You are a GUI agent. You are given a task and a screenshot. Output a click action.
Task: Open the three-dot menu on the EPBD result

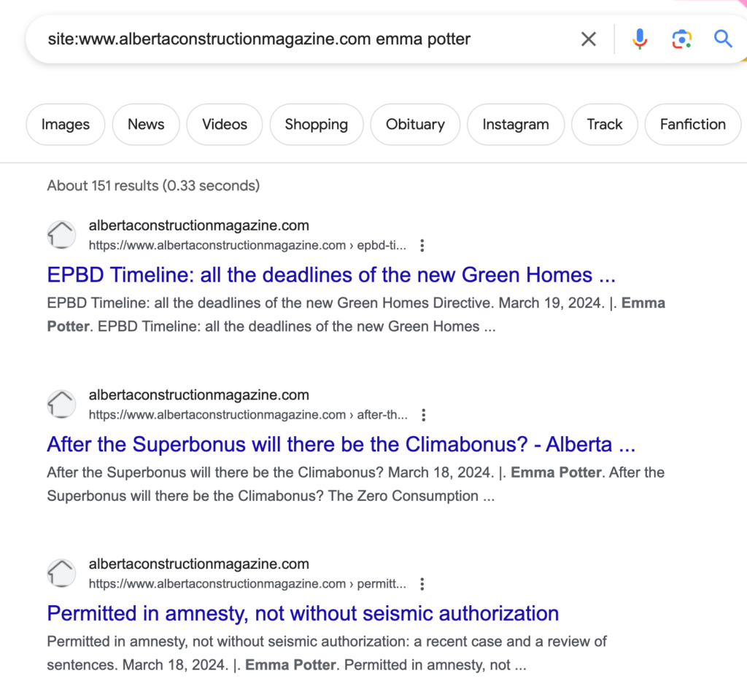(x=422, y=245)
